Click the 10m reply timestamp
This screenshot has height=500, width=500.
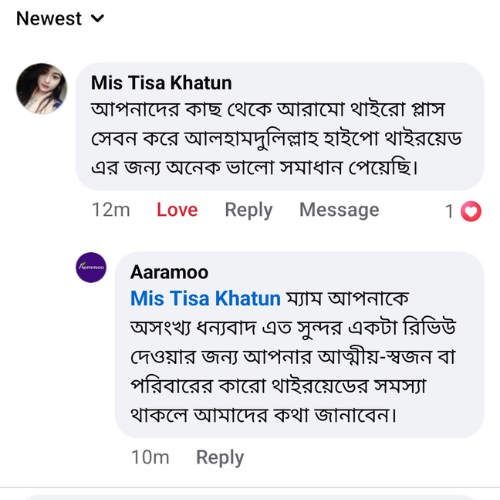[x=150, y=457]
